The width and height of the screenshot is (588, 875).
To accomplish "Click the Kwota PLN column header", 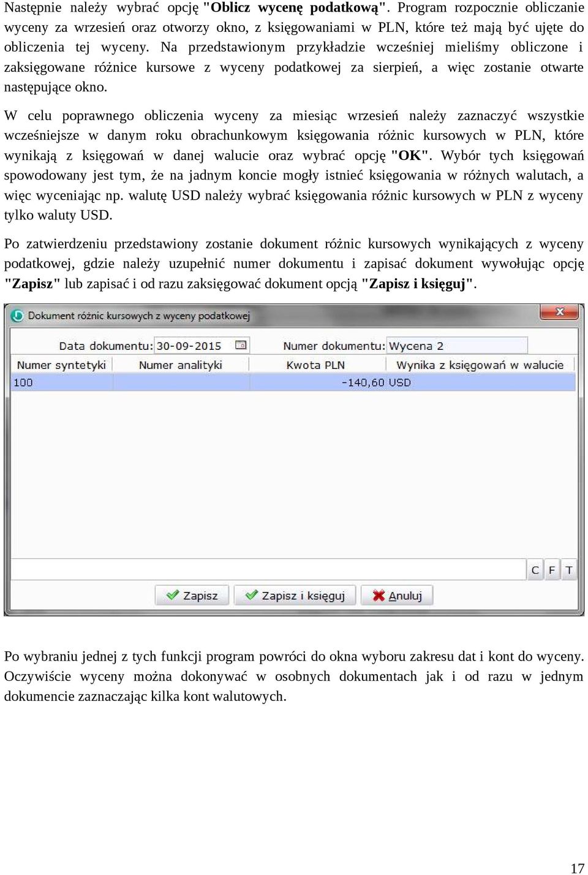I will click(316, 365).
